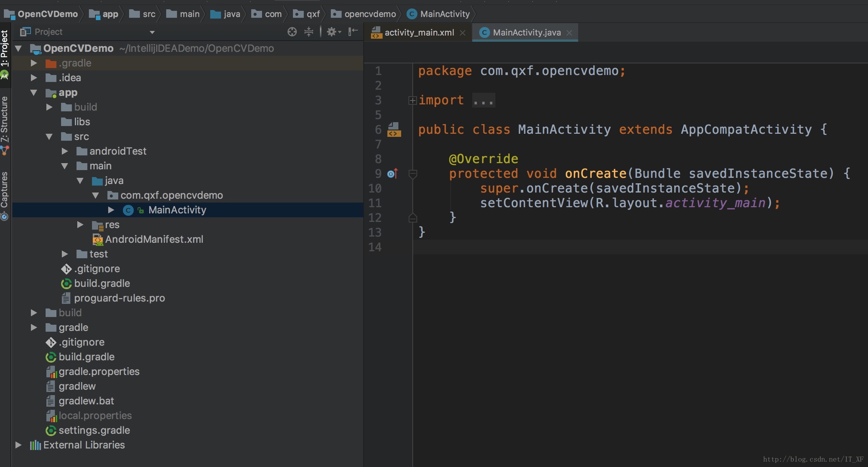Click the Hide Project panel icon
The width and height of the screenshot is (868, 467).
coord(353,32)
